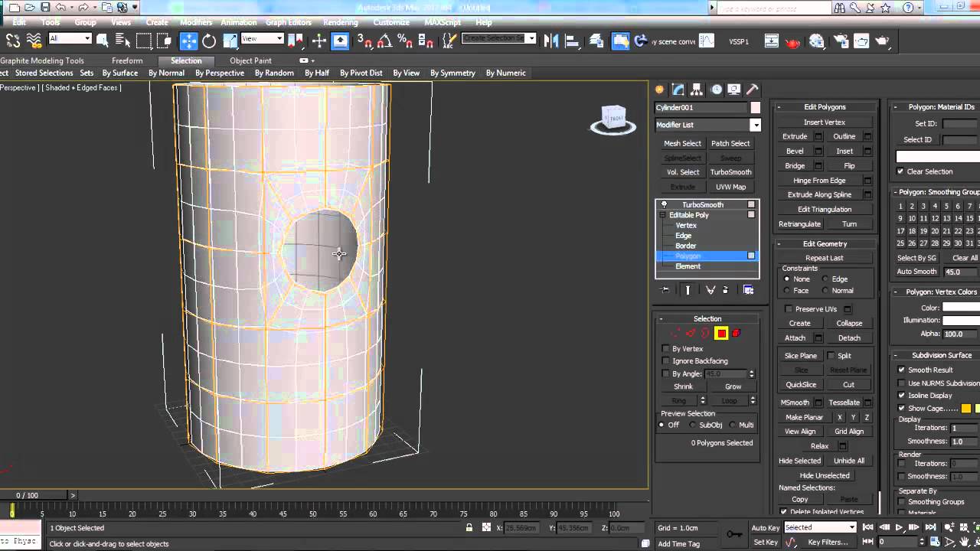Check the Split checkbox beside Slice Plane
Screen dimensions: 980x551
(831, 356)
